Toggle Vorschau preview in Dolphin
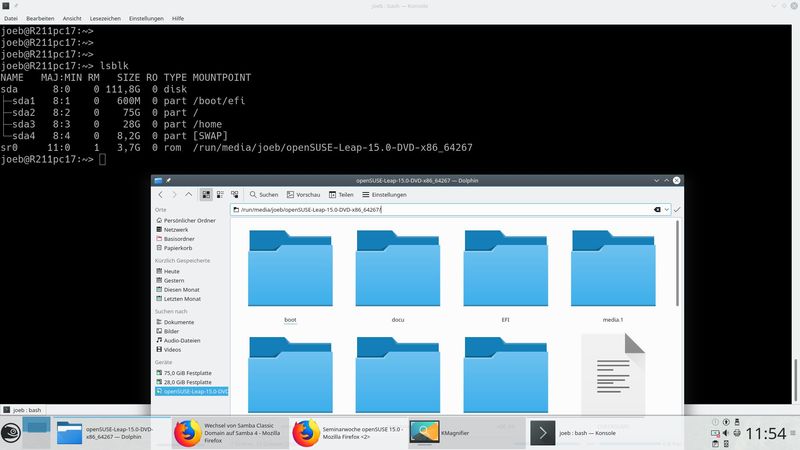 (303, 194)
